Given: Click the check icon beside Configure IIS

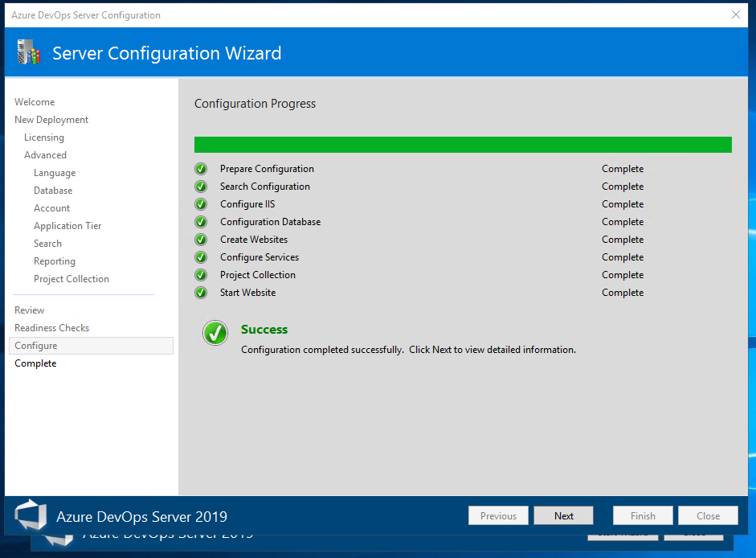Looking at the screenshot, I should pos(201,204).
